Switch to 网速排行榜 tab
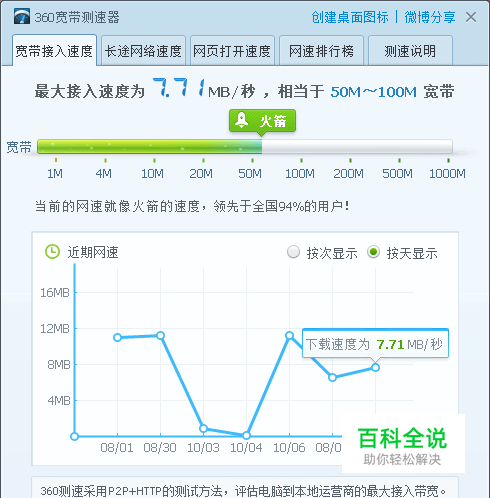This screenshot has height=498, width=490. [321, 51]
